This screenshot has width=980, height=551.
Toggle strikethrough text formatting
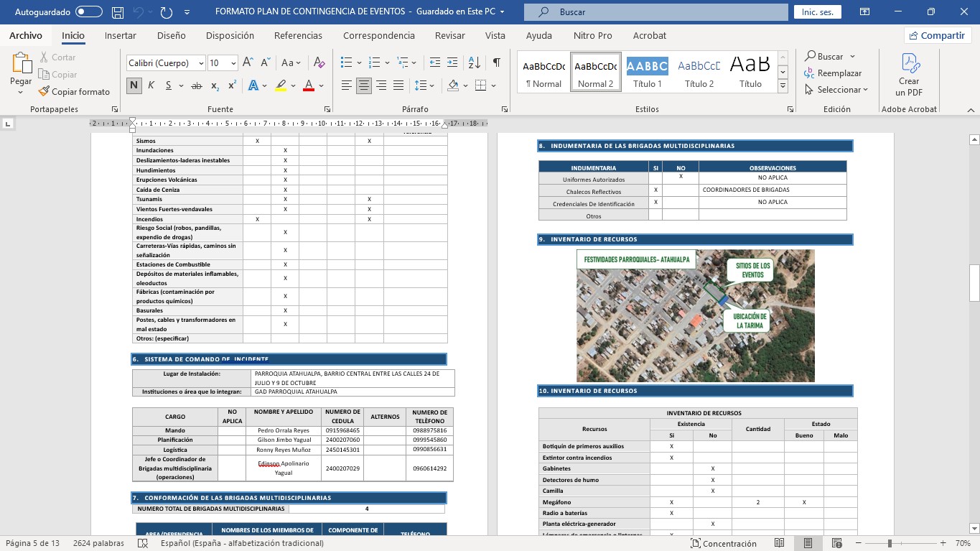click(196, 85)
